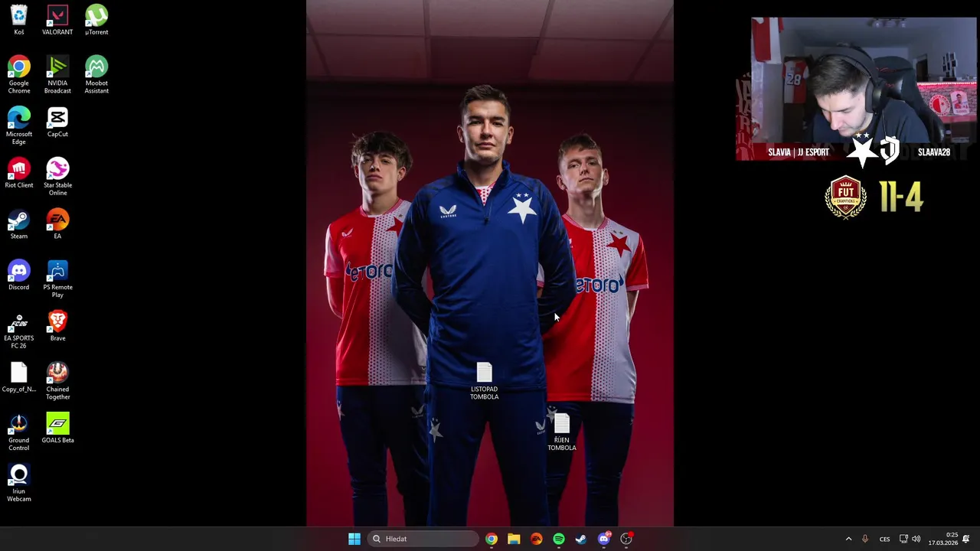Select the ŘÍJEN TOMBOLA file
980x551 pixels.
click(x=562, y=432)
